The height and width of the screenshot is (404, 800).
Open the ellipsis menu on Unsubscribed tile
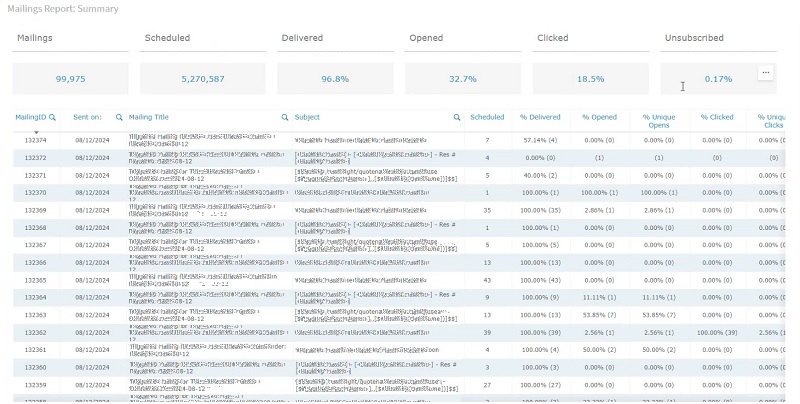[765, 72]
